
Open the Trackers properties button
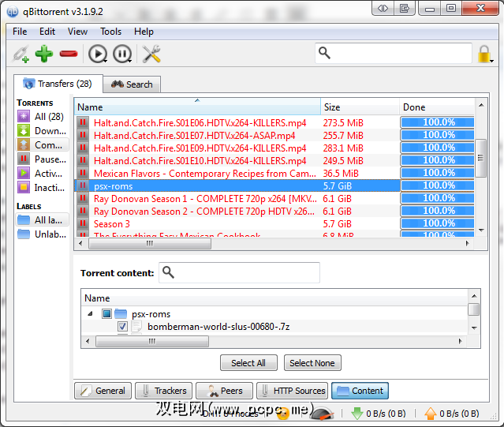(x=163, y=391)
